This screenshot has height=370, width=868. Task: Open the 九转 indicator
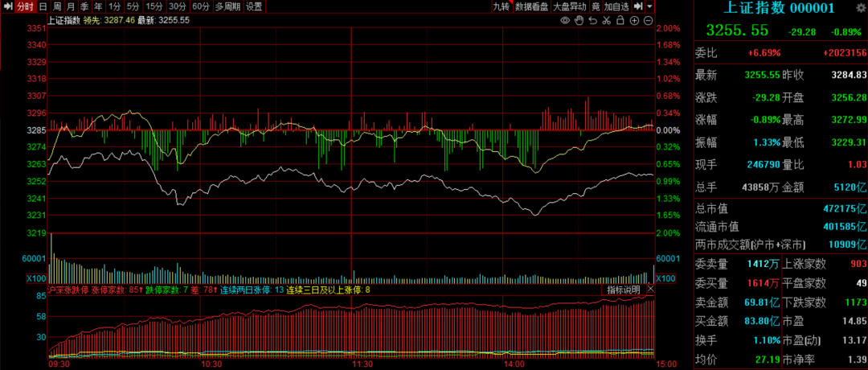[501, 6]
